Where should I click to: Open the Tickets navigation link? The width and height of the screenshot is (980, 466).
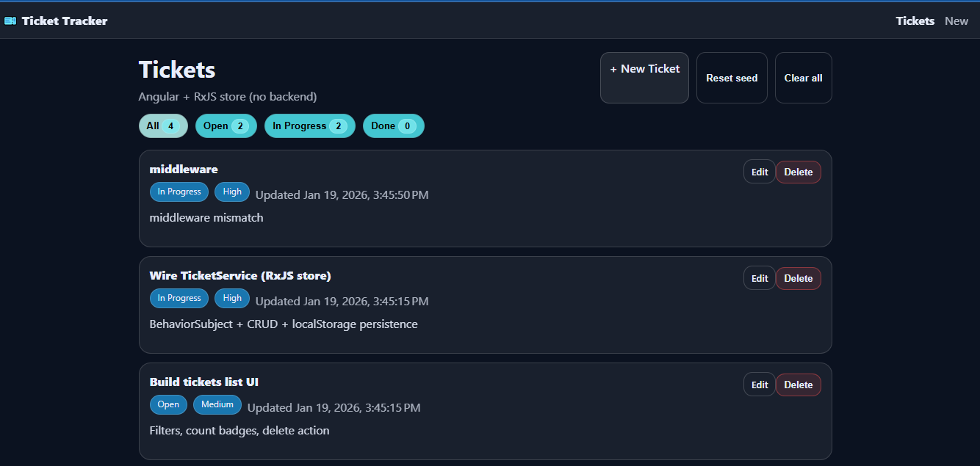pyautogui.click(x=915, y=21)
